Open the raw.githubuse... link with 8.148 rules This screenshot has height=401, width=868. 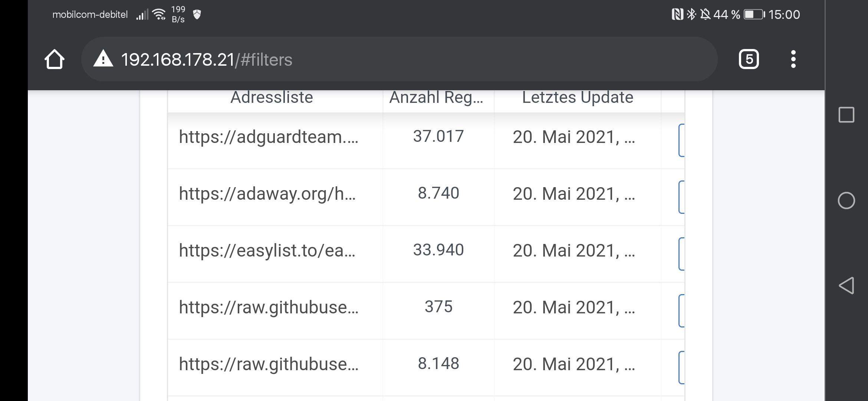click(x=269, y=364)
